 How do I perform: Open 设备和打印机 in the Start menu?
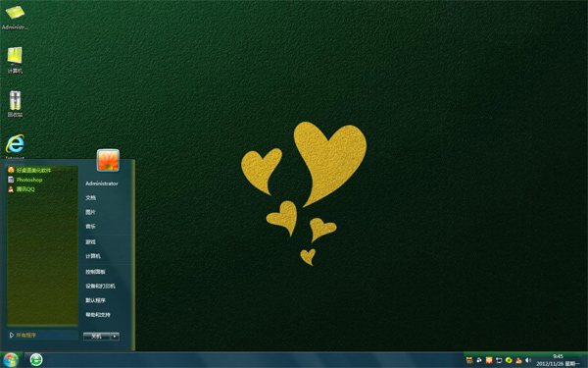point(100,287)
